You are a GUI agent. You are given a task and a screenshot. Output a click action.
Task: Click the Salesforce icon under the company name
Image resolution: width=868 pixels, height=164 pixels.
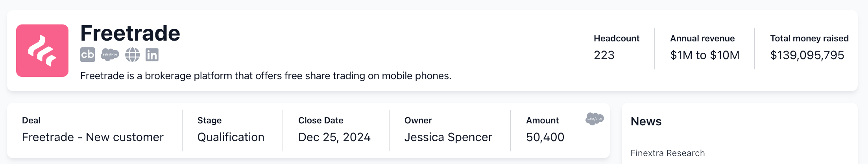coord(110,55)
